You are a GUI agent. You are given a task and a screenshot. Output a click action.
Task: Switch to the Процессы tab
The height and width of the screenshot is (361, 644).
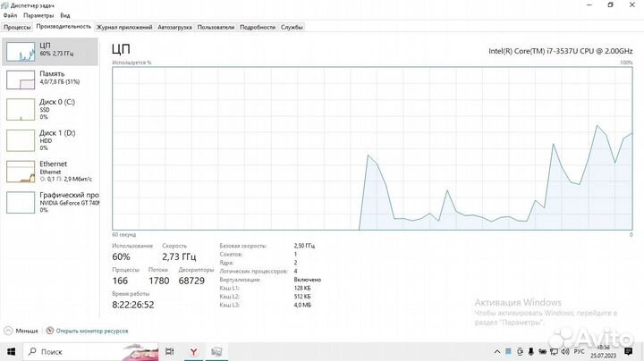[17, 27]
